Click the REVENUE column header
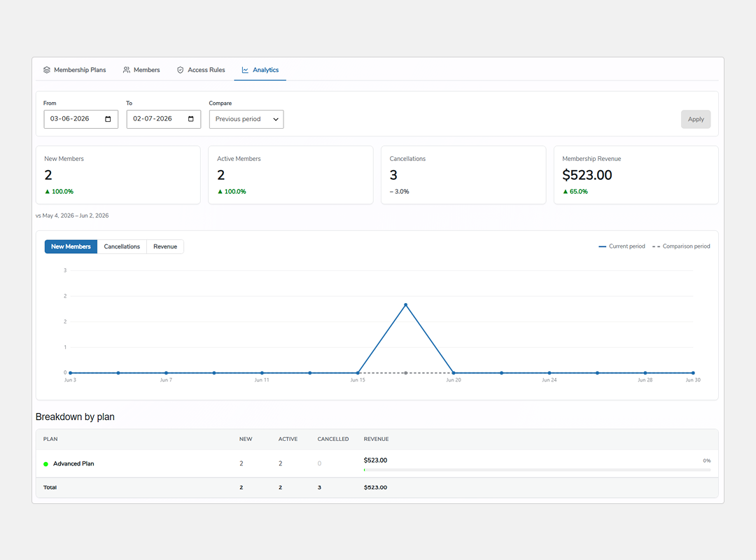 pos(376,440)
